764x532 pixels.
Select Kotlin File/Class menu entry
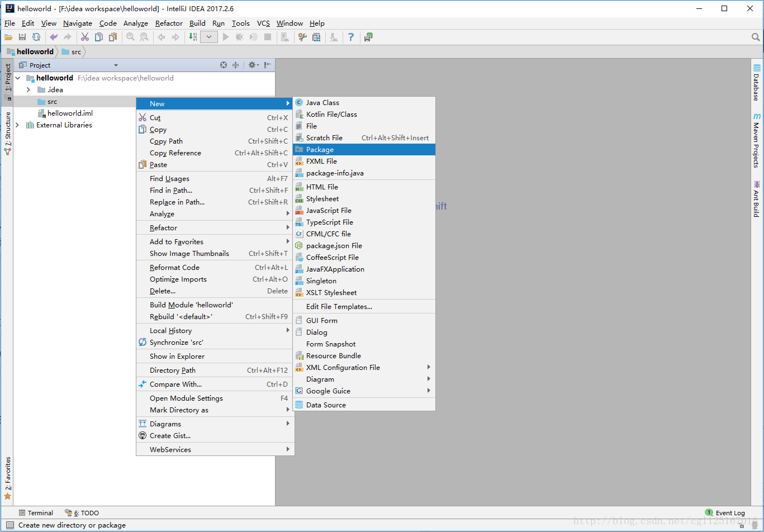(x=364, y=114)
